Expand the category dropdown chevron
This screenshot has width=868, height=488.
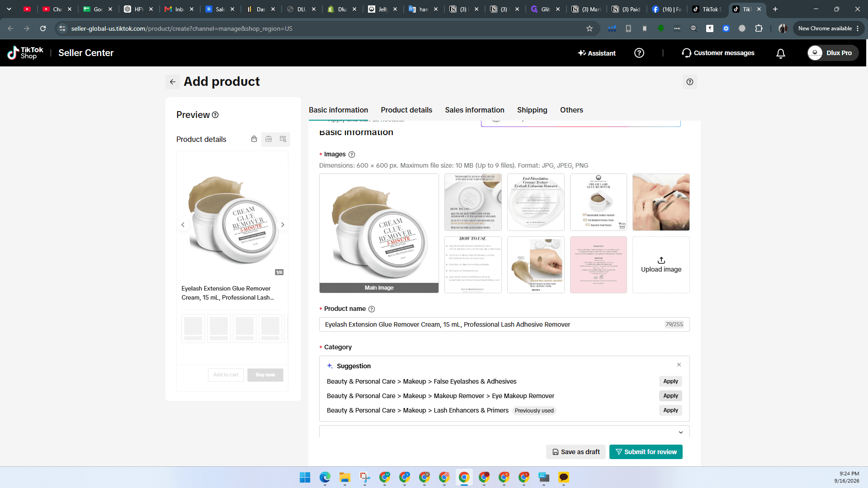[681, 432]
